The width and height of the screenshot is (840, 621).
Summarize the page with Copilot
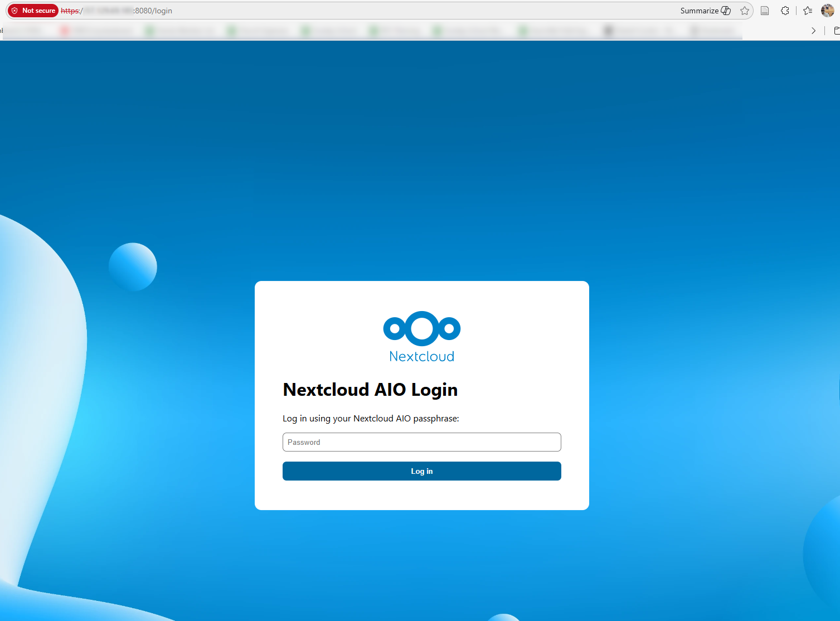[706, 11]
